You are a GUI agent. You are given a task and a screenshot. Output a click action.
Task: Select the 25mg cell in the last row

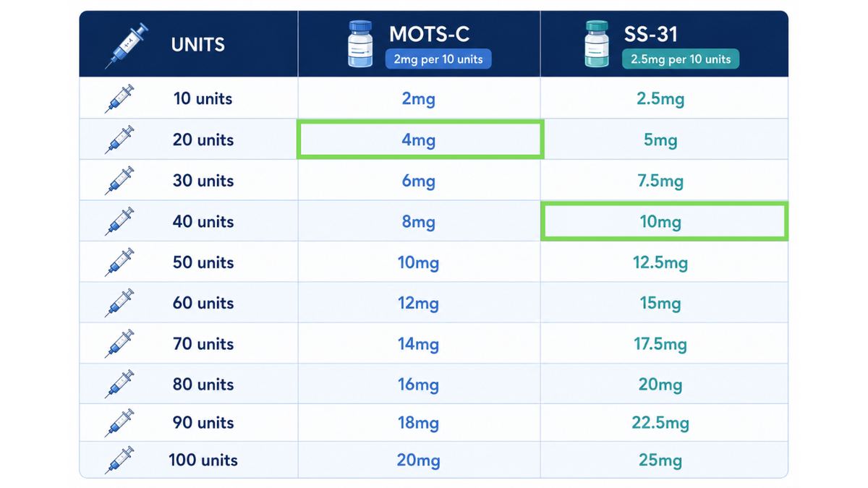(x=660, y=461)
